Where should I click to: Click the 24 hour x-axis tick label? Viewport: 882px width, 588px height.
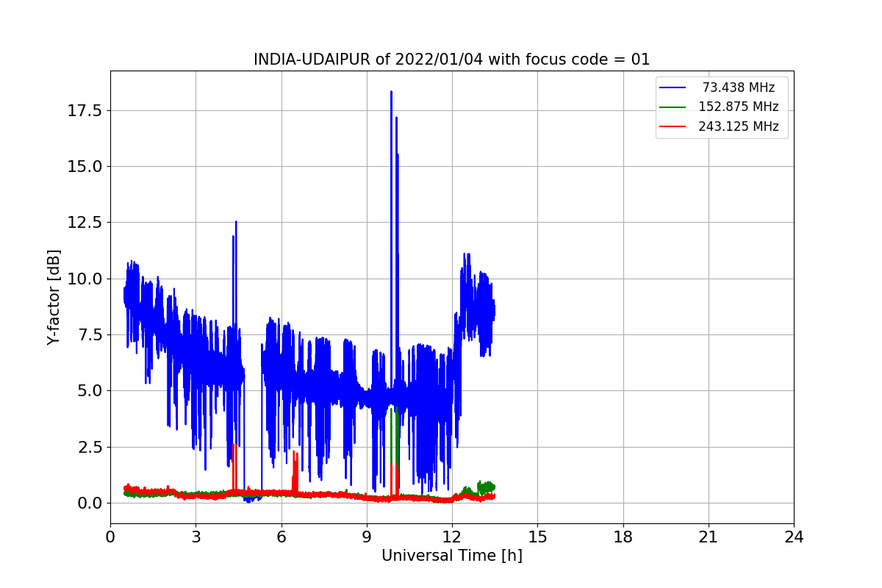coord(794,537)
